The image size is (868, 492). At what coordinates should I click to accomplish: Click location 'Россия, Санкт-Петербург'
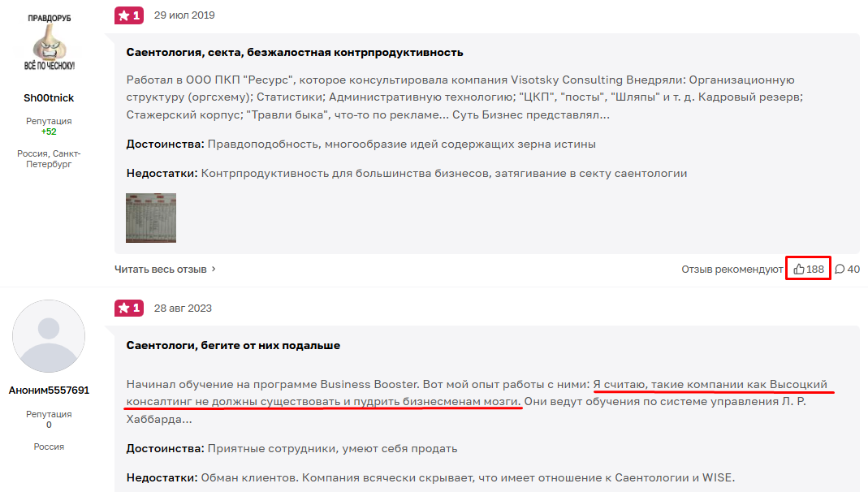pyautogui.click(x=49, y=159)
